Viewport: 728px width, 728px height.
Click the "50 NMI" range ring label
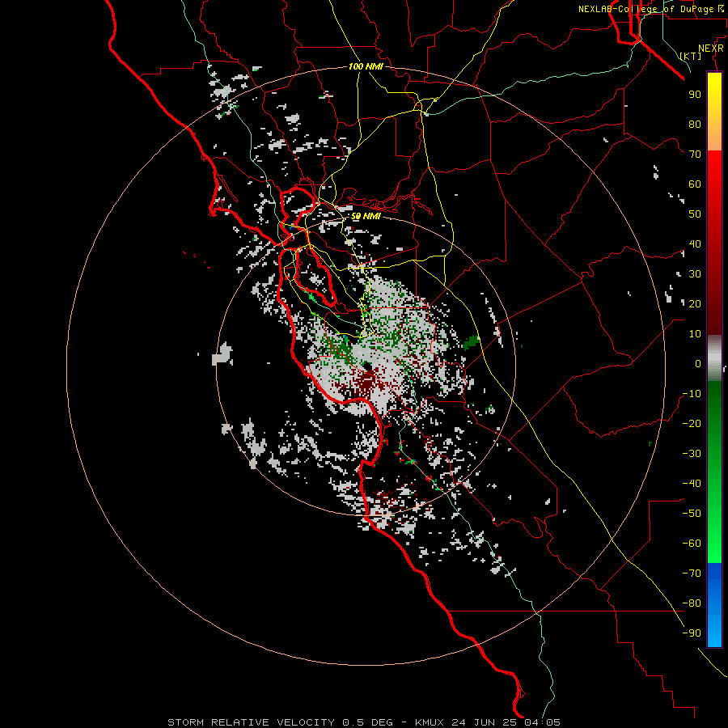tap(366, 216)
